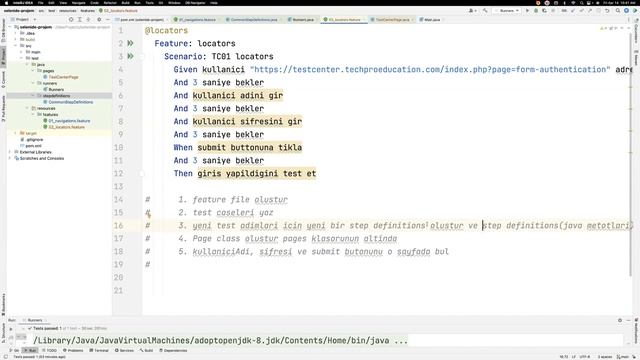Click the Build hammer icon in toolbar
Viewport: 640px width, 360px height.
[485, 11]
